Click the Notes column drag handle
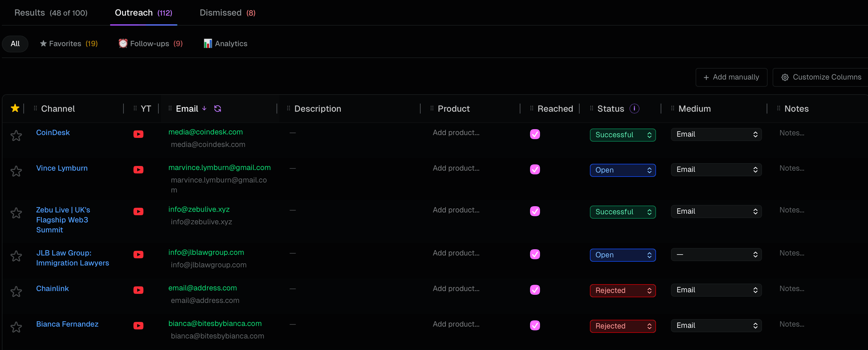 (x=779, y=108)
